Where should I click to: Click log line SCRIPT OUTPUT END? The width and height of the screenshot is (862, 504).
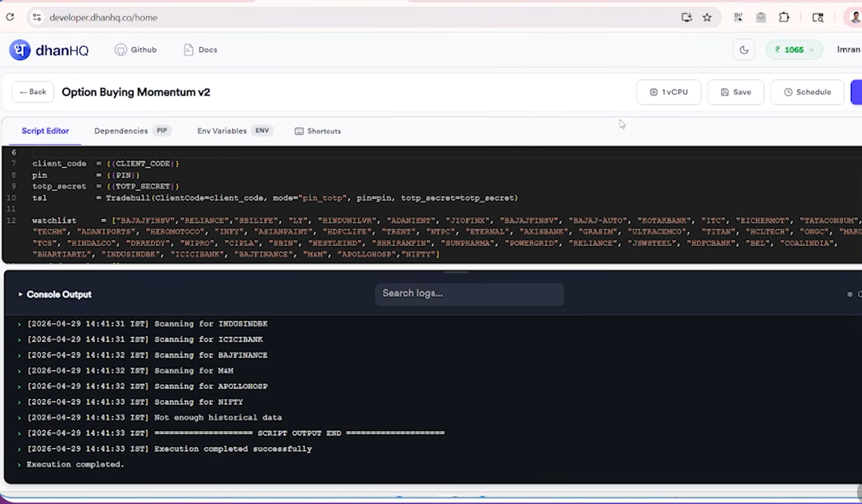[236, 433]
